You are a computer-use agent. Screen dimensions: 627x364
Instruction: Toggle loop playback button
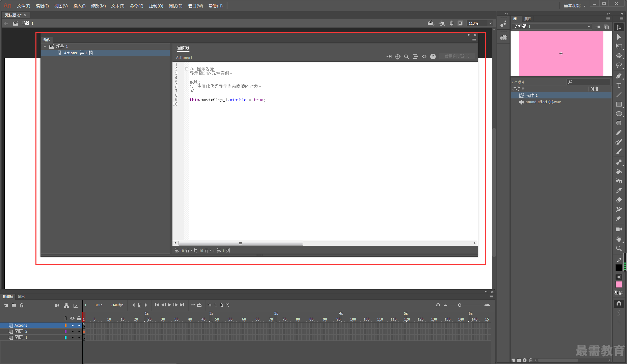(x=199, y=305)
